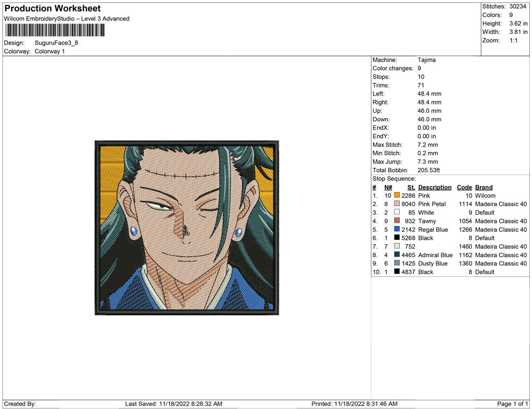Screen dimensions: 532x409
Task: Select the orange Pink color swatch, row 1
Action: [x=397, y=195]
